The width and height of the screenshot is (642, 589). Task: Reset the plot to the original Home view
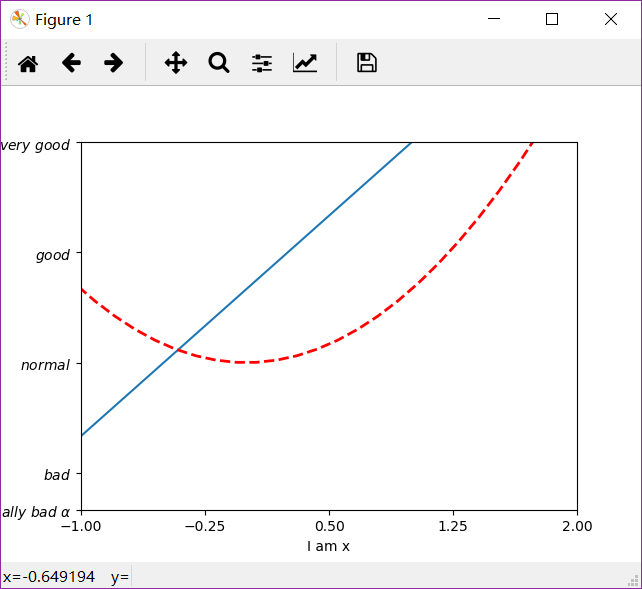click(x=28, y=63)
